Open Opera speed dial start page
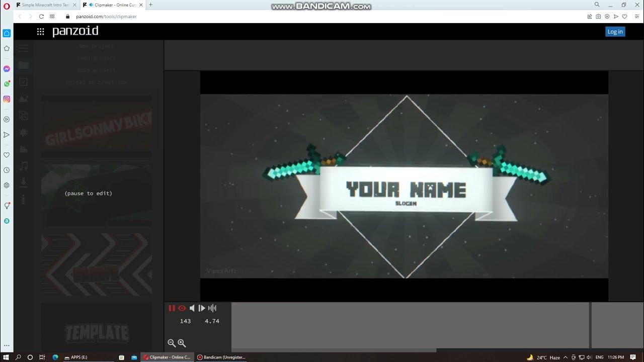This screenshot has width=644, height=362. 52,17
